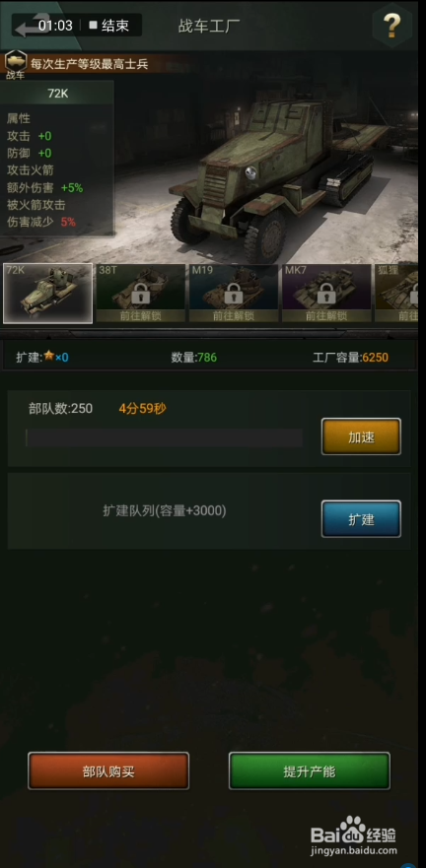
Task: Click the blue 扩建 expand button
Action: (x=361, y=519)
